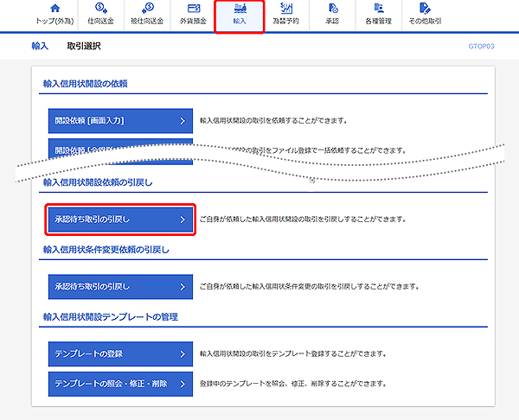Viewport: 519px width, 420px height.
Task: Click the 承認 document-check icon
Action: (333, 9)
